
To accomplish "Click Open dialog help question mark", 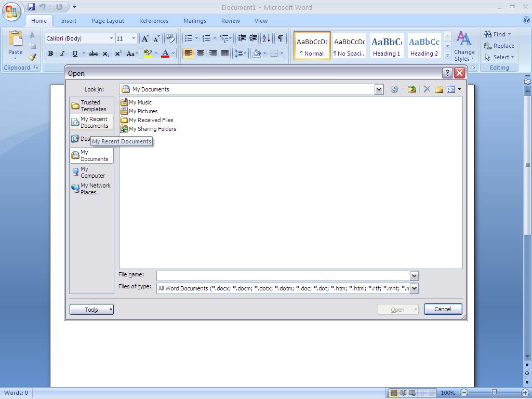I will [x=447, y=73].
